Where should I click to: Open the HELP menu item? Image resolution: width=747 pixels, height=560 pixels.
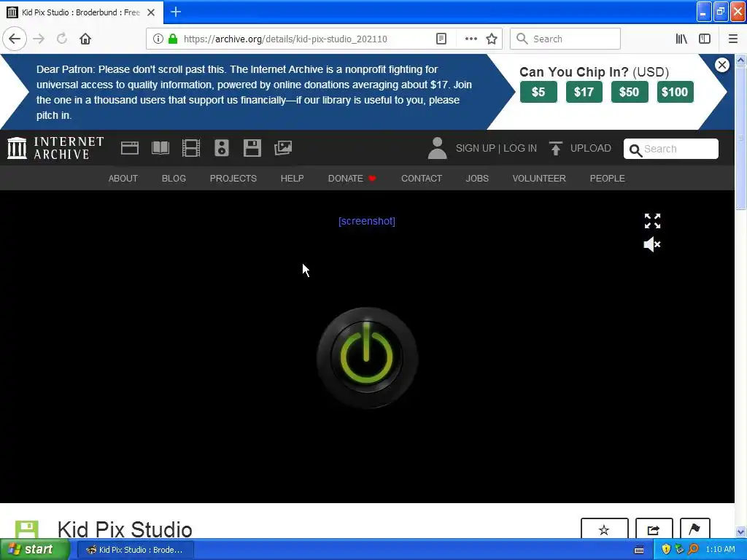[x=292, y=178]
